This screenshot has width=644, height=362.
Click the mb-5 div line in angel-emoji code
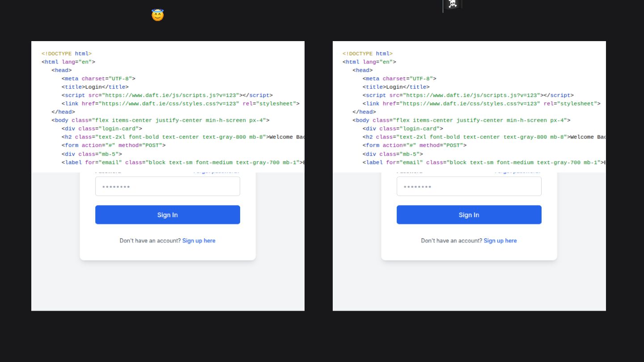(92, 154)
